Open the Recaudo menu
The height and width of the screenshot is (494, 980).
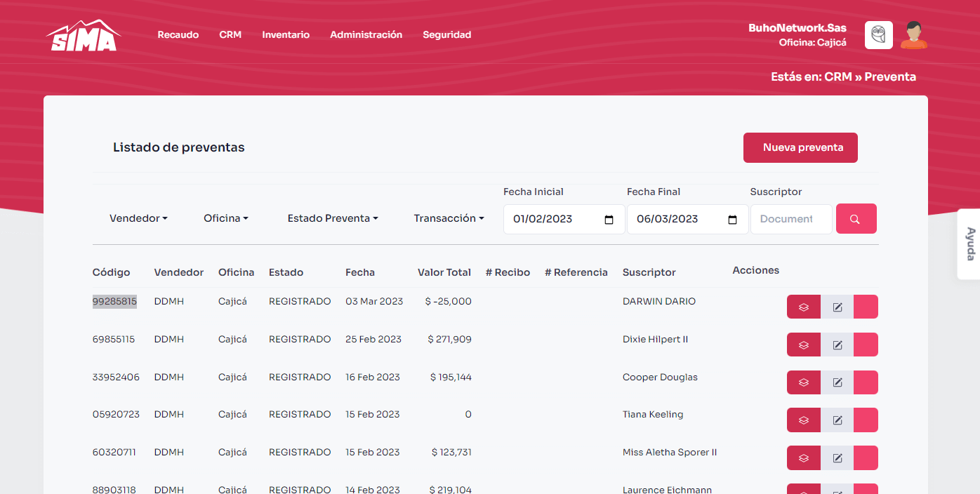pyautogui.click(x=178, y=34)
